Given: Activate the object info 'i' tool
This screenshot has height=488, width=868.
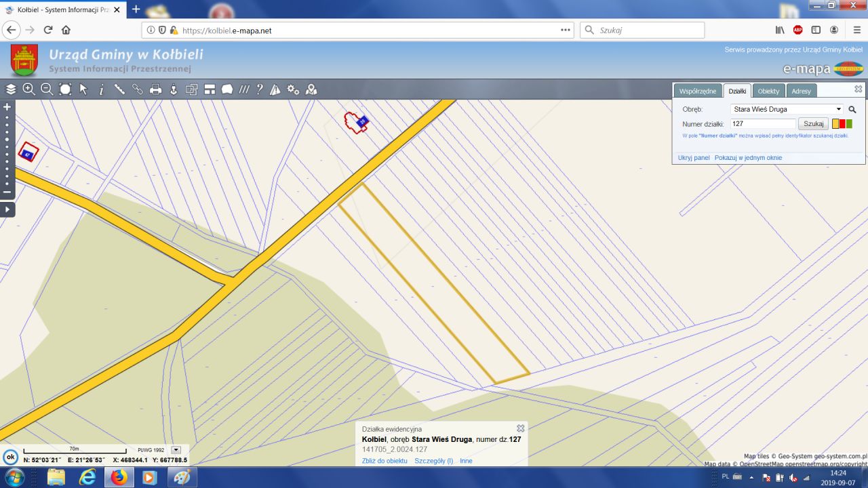Looking at the screenshot, I should pyautogui.click(x=101, y=89).
